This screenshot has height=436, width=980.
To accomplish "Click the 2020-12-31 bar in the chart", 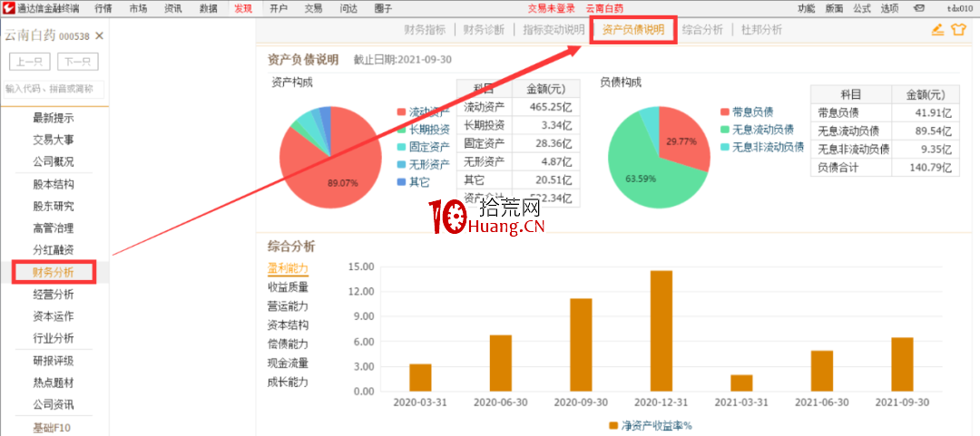I will click(661, 331).
